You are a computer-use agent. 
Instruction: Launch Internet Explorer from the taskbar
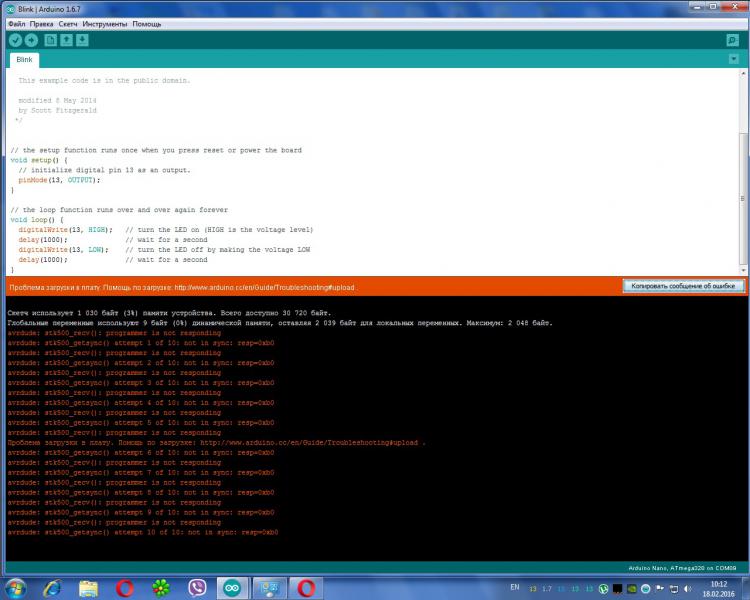[52, 588]
